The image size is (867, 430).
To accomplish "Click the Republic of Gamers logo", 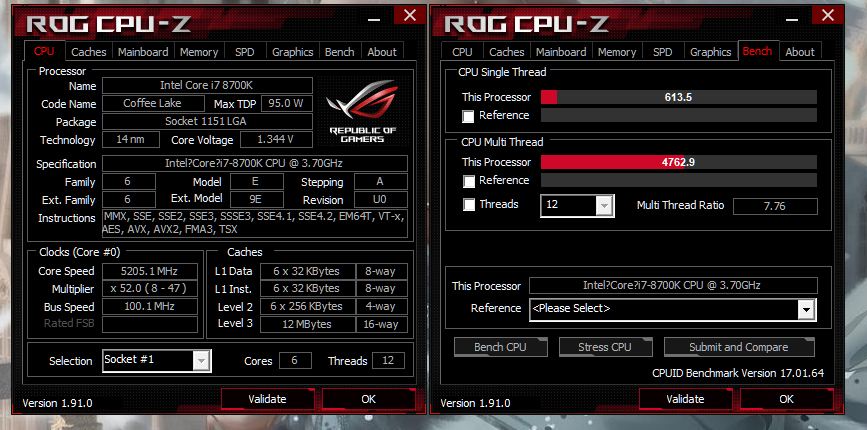I will pos(363,111).
